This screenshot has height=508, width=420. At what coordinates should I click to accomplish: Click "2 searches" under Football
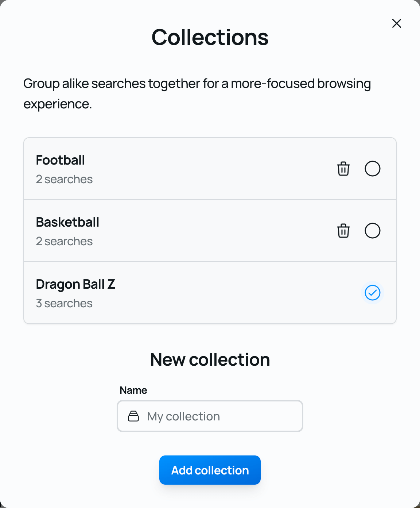pos(64,179)
